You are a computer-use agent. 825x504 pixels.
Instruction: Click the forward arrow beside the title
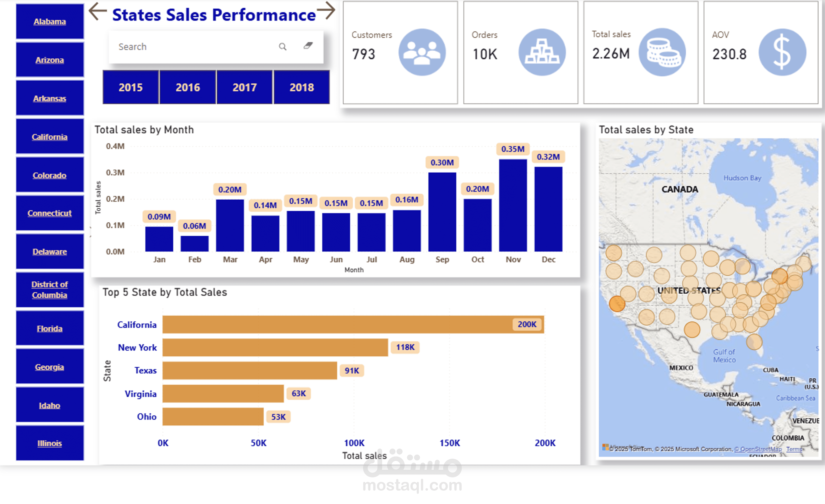(x=326, y=11)
